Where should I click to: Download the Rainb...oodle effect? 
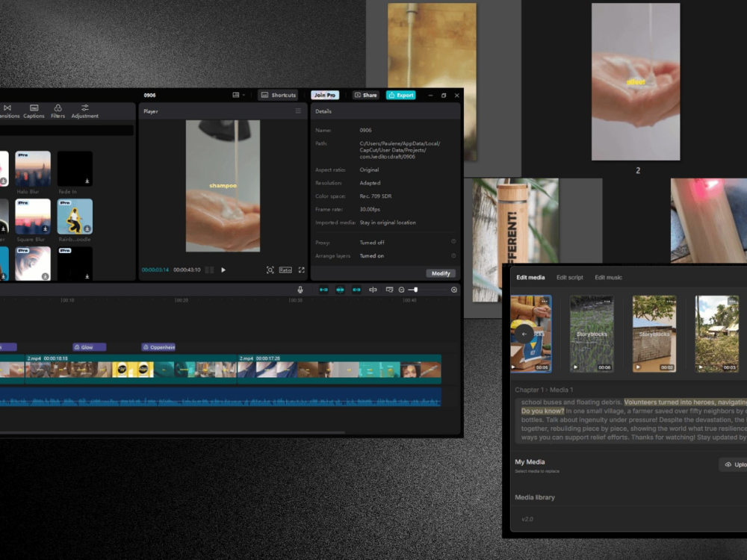point(87,228)
